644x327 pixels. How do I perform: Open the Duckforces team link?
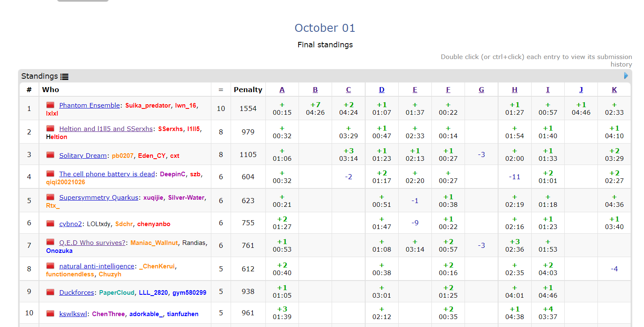[76, 293]
